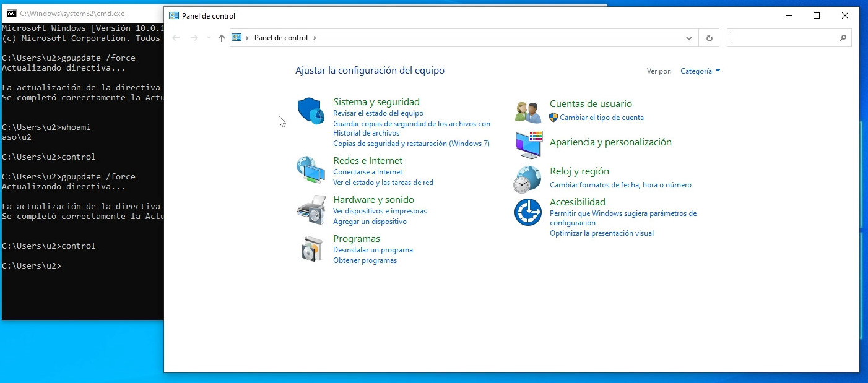Open Revisar el estado del equipo
The height and width of the screenshot is (383, 868).
[x=378, y=113]
